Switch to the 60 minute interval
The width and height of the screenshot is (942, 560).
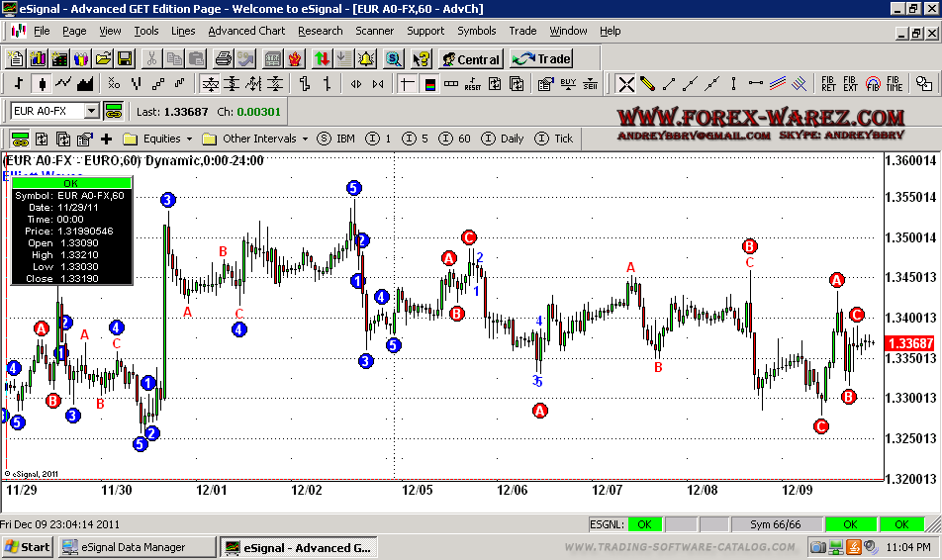[456, 139]
